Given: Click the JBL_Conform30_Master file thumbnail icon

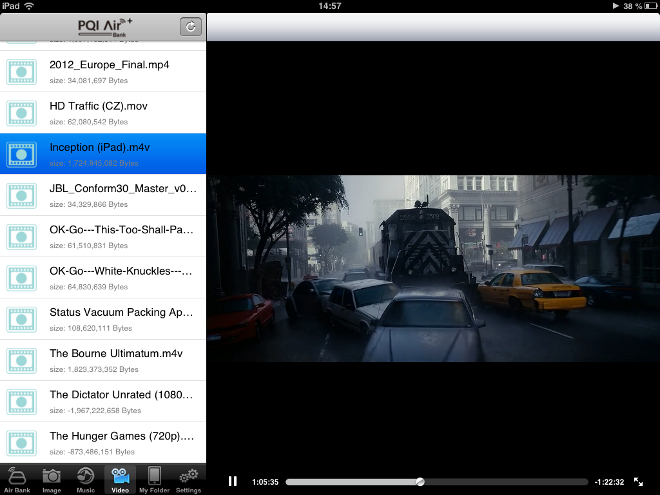Looking at the screenshot, I should [x=22, y=195].
